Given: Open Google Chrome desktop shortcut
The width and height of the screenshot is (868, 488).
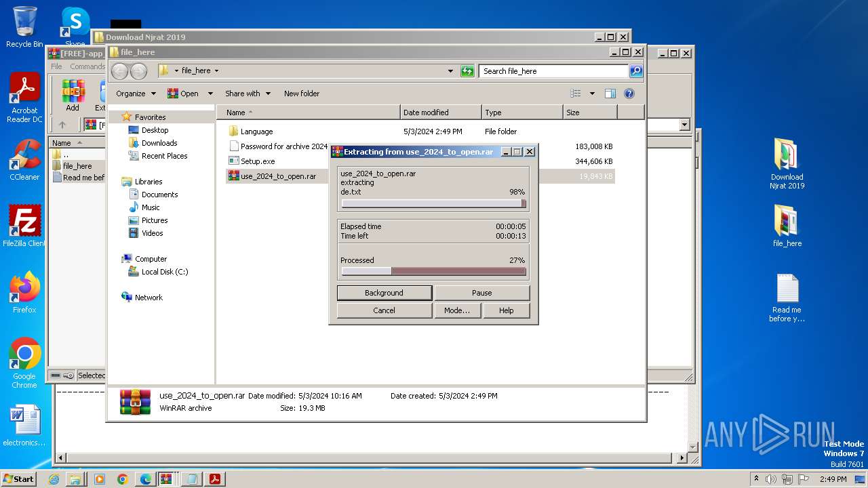Looking at the screenshot, I should click(24, 363).
